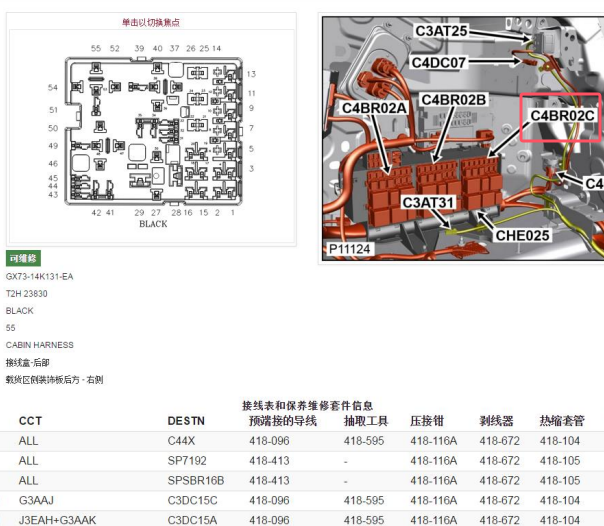The image size is (604, 526).
Task: Click the C3AT31 label in photo
Action: pyautogui.click(x=428, y=203)
